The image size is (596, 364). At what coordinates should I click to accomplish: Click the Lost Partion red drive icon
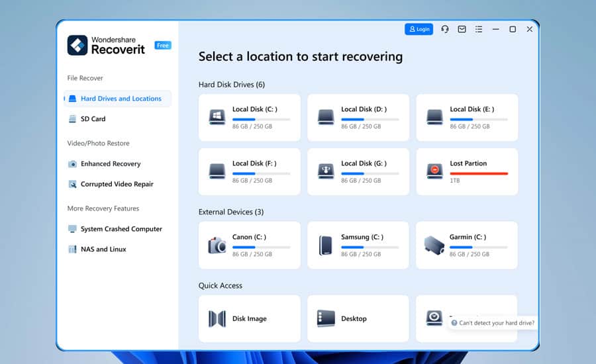tap(434, 171)
